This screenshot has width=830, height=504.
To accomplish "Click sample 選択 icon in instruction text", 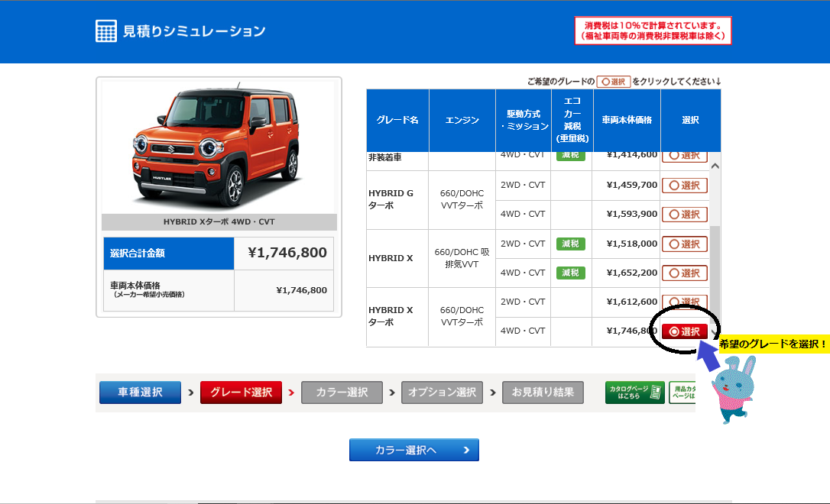I will [x=614, y=82].
